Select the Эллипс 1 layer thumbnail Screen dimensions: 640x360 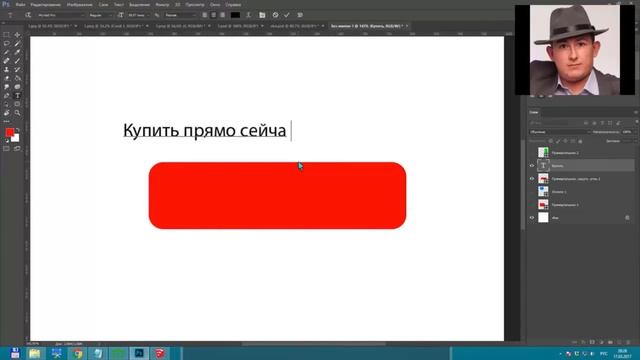pos(543,192)
